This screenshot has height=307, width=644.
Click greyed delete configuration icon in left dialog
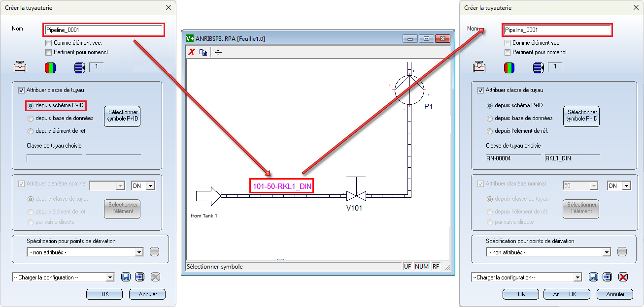coord(156,277)
